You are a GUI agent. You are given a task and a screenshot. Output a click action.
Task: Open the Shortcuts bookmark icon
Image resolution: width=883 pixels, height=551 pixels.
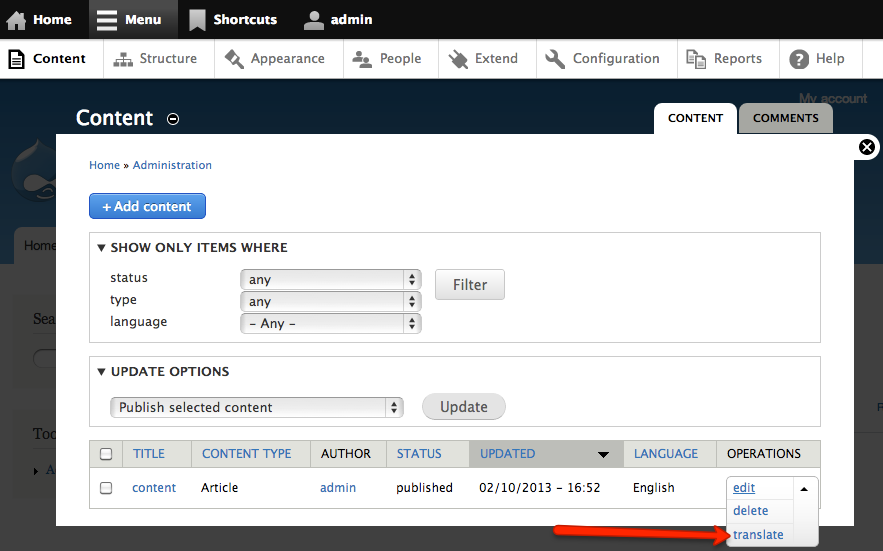[x=197, y=20]
